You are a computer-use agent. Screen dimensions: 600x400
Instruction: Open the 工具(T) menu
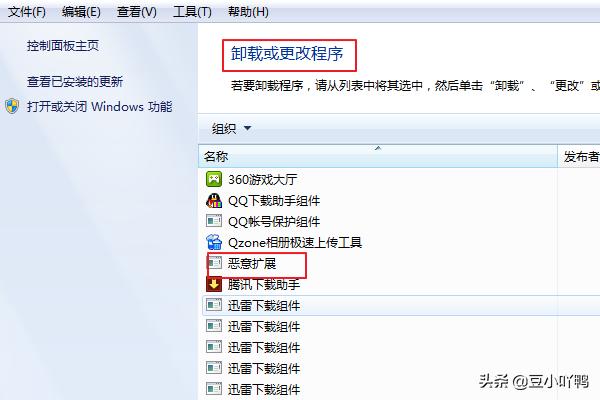192,12
